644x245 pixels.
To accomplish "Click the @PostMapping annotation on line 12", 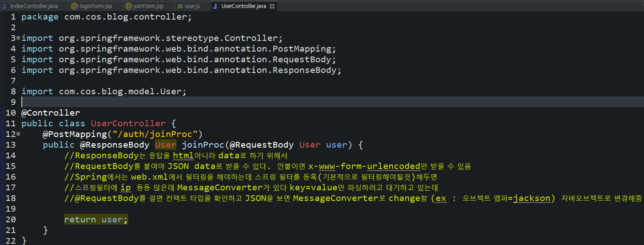I will (x=75, y=134).
